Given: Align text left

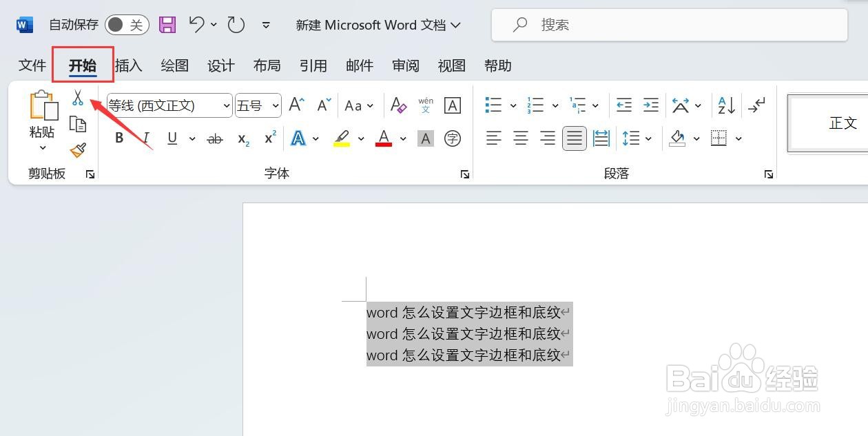Looking at the screenshot, I should tap(493, 138).
